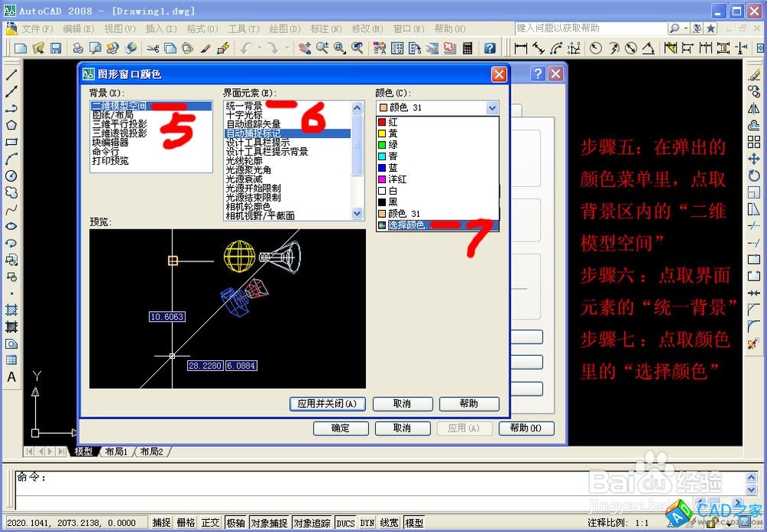Select the Spline draw tool
This screenshot has height=532, width=767.
[x=12, y=209]
